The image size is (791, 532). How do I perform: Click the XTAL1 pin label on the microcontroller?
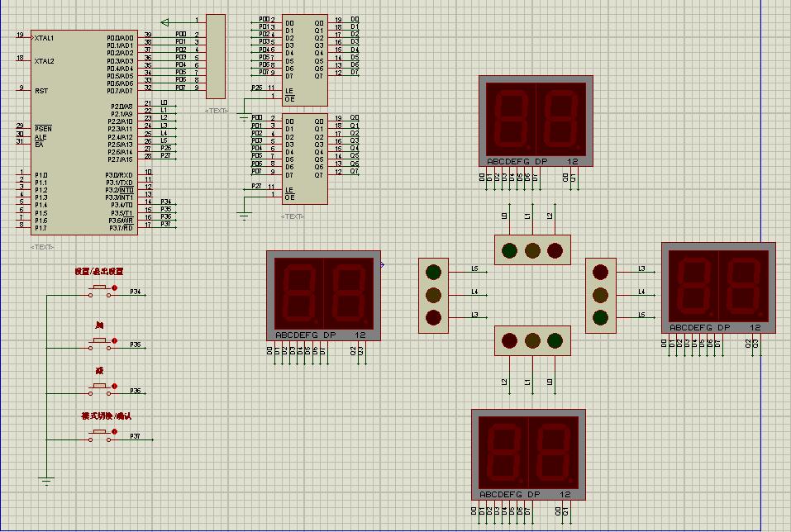click(44, 38)
